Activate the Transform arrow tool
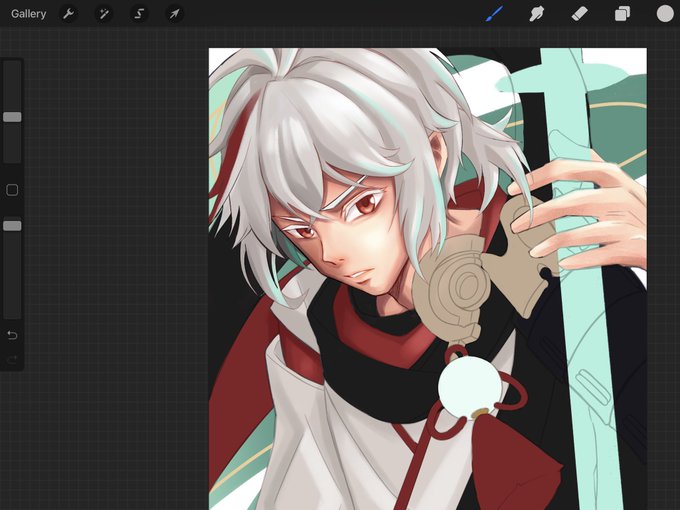This screenshot has height=510, width=680. [174, 14]
